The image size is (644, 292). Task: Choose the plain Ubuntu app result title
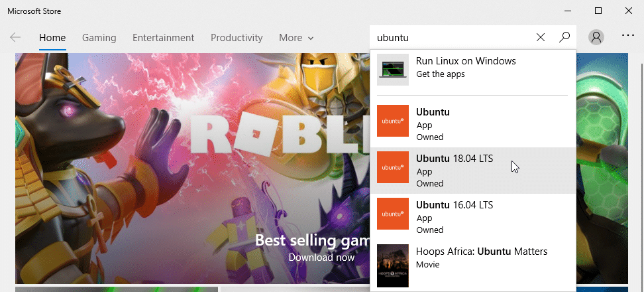coord(433,112)
